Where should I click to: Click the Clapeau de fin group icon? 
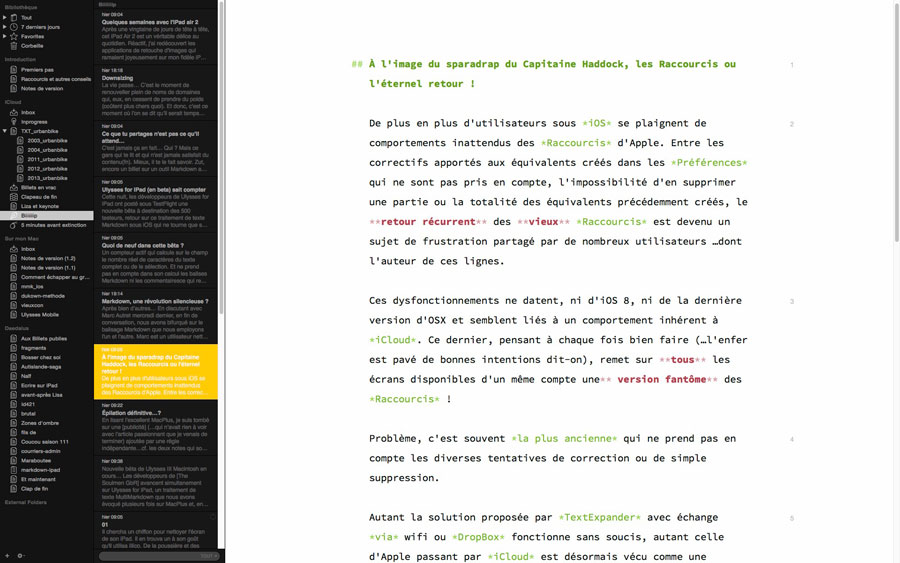[x=14, y=197]
